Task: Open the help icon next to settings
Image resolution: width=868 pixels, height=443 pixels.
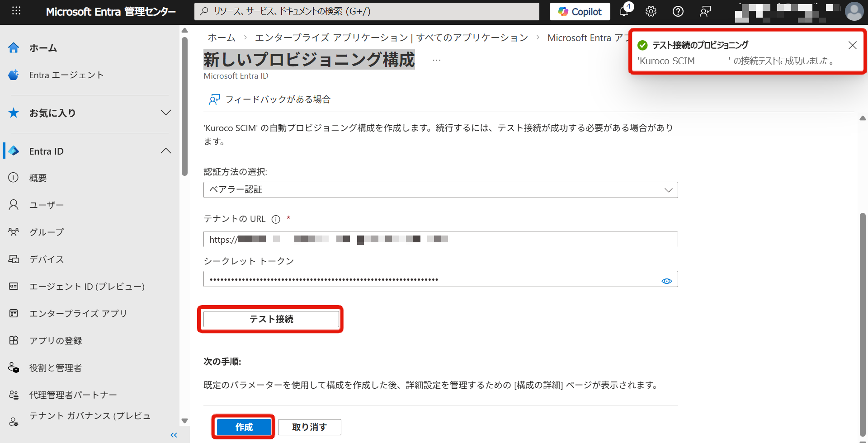Action: (678, 11)
